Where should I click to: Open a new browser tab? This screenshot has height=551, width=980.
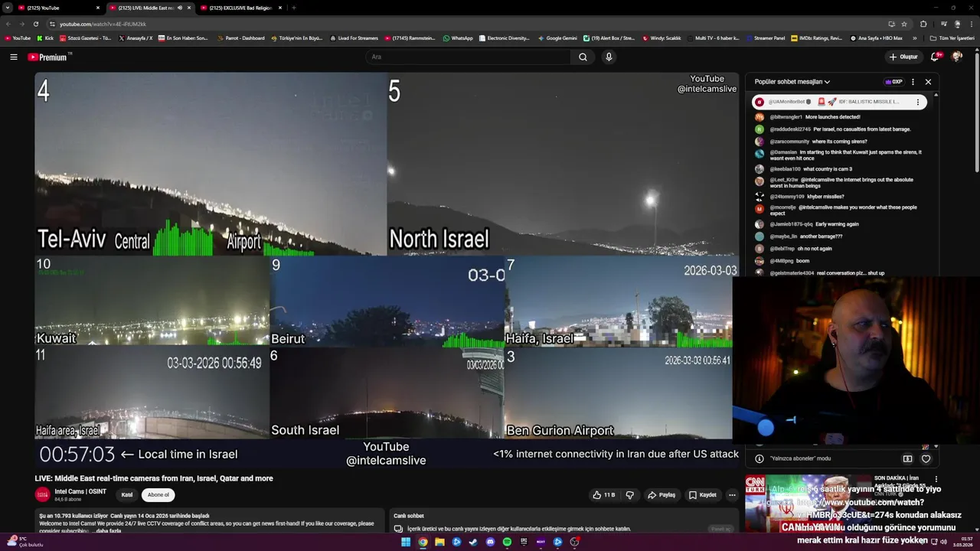coord(294,8)
